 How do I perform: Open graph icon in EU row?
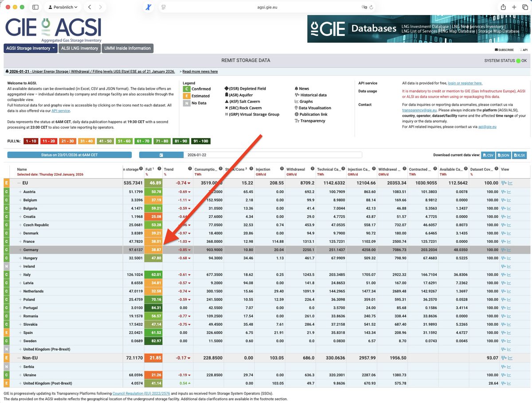(510, 183)
